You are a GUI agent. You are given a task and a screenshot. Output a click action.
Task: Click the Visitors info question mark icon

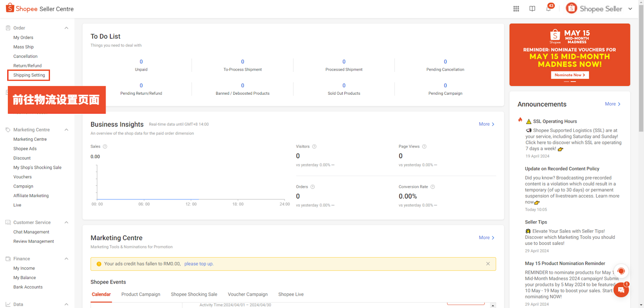click(x=314, y=146)
